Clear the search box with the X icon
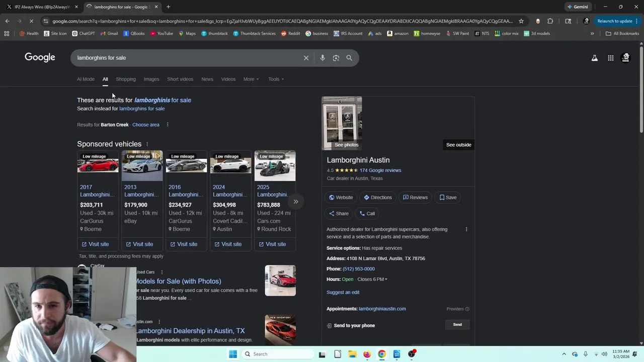Viewport: 644px width, 362px height. pyautogui.click(x=306, y=58)
